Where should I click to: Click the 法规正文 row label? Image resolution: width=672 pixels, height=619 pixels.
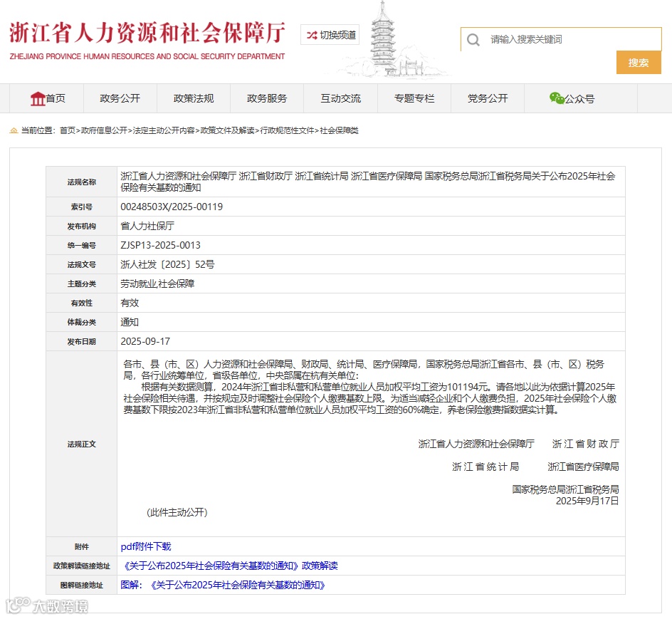(81, 444)
